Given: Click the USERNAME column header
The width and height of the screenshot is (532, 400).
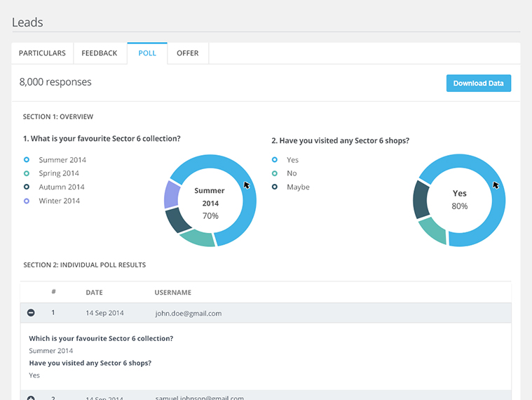Looking at the screenshot, I should pyautogui.click(x=173, y=293).
